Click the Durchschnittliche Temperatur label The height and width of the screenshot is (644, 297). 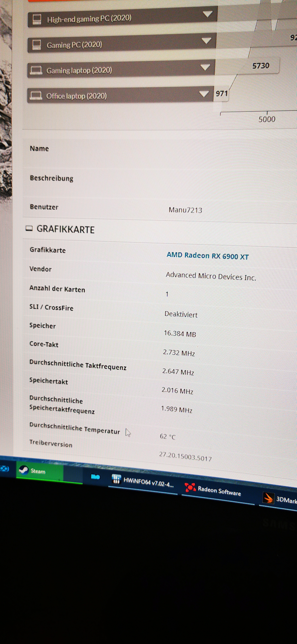[75, 428]
